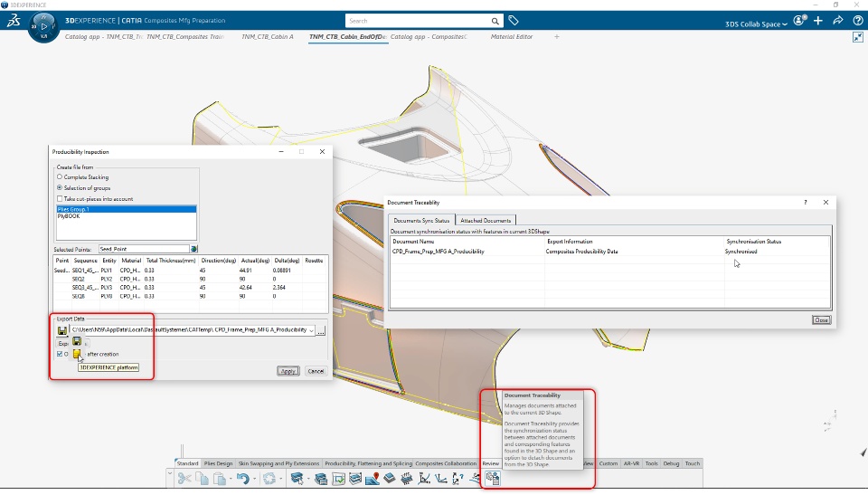Open Skin Swapping and Ply Extensions tab
The width and height of the screenshot is (868, 495).
coord(278,463)
